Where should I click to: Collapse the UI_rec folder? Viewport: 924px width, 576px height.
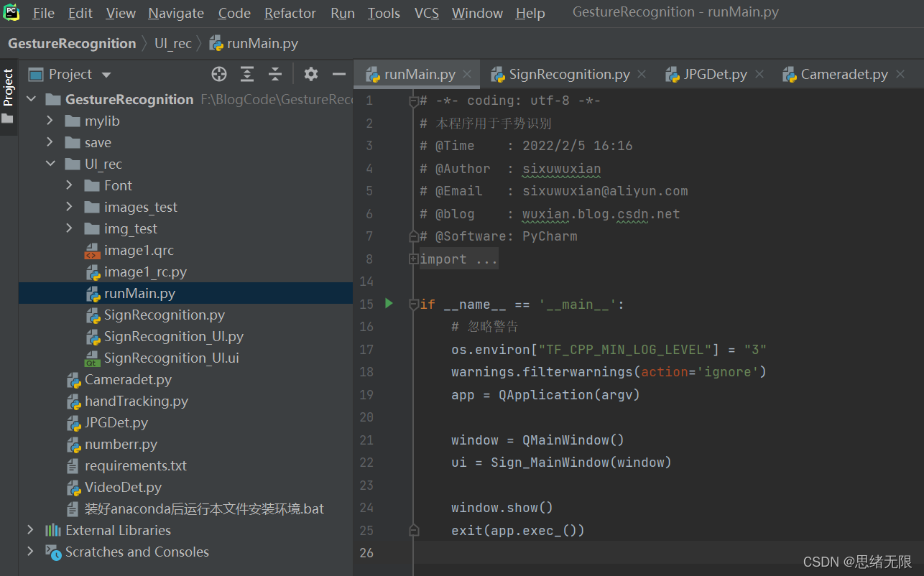[x=50, y=164]
